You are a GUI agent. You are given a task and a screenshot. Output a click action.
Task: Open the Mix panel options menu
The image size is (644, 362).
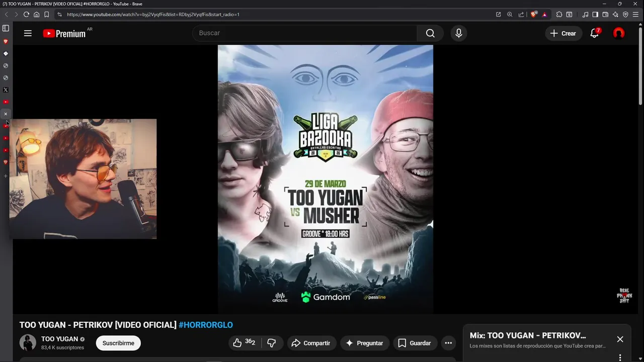(x=620, y=357)
